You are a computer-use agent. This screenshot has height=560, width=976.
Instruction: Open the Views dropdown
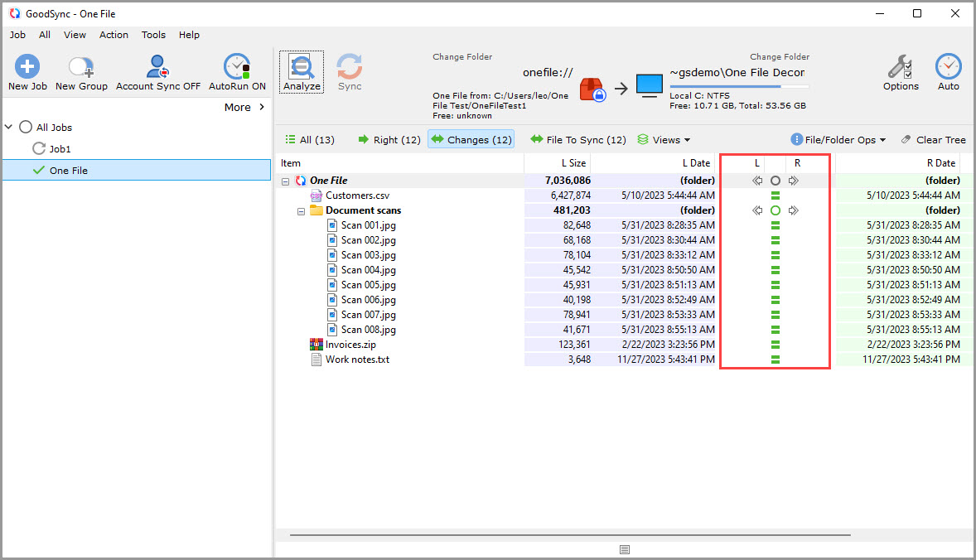(x=664, y=139)
